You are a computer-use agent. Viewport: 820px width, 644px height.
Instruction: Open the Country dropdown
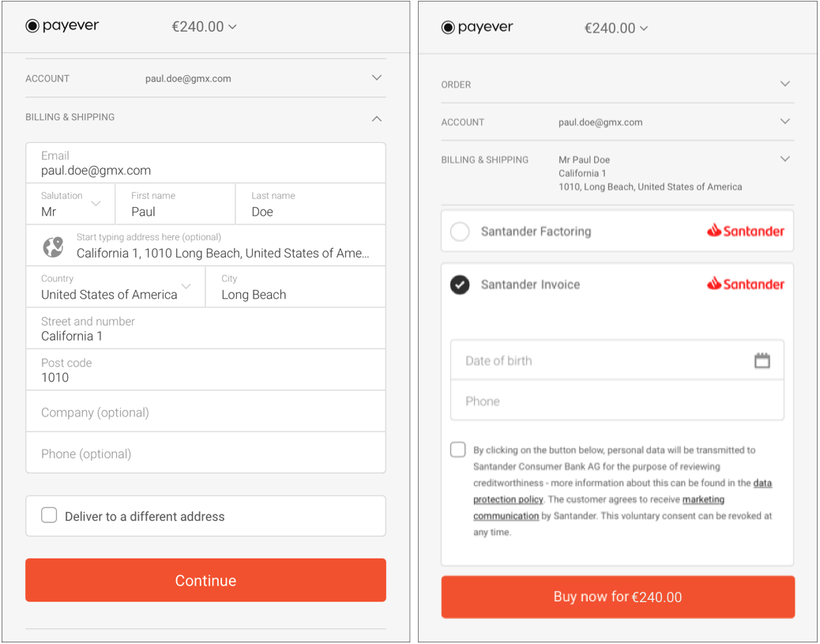pyautogui.click(x=115, y=287)
